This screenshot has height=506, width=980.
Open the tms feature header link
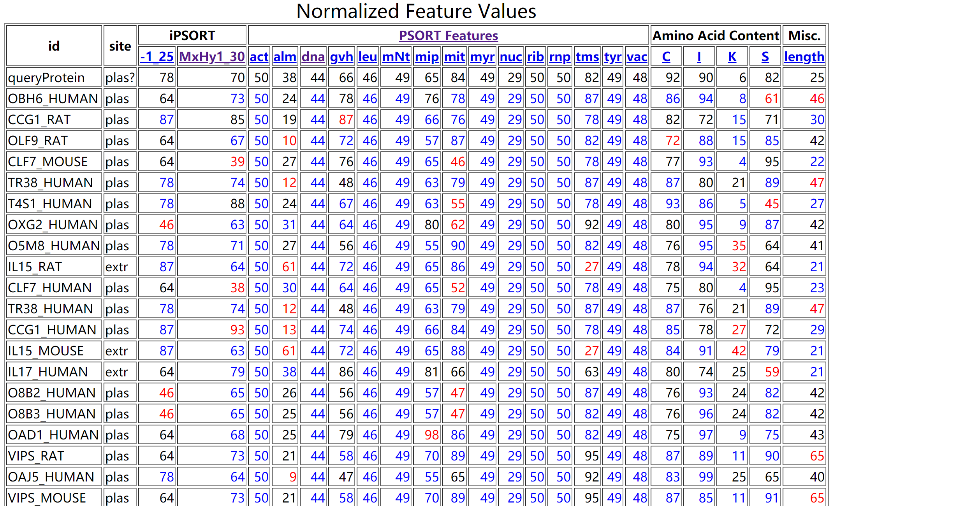[x=587, y=56]
